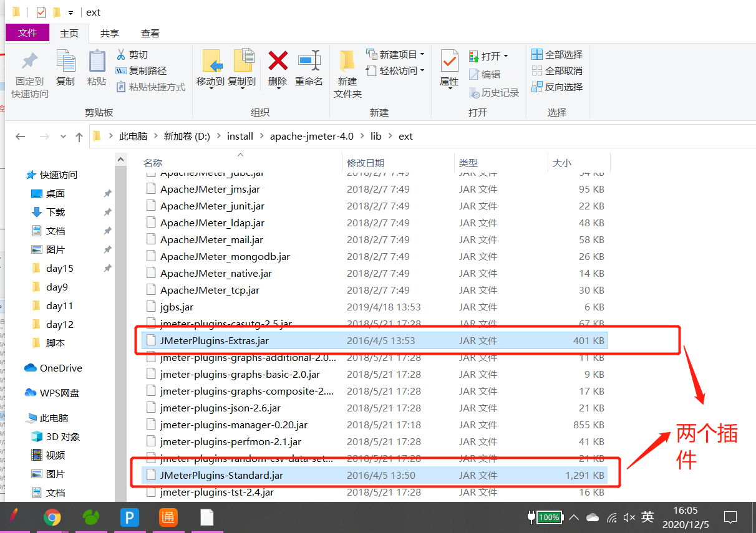Screen dimensions: 756x533
Task: Open the Open (打开) dropdown
Action: (488, 56)
